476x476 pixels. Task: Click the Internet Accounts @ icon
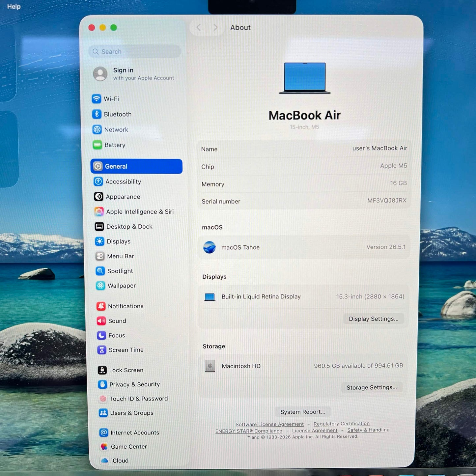coord(104,433)
